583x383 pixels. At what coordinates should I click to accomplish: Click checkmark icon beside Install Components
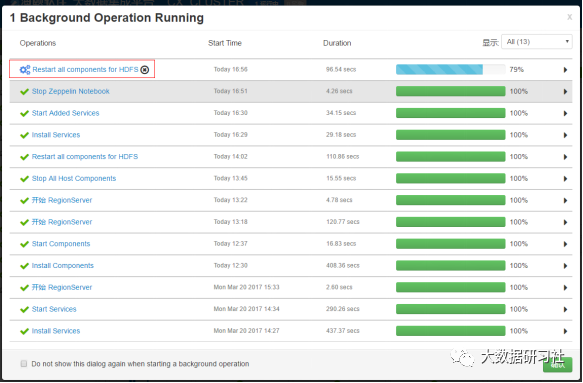(x=25, y=266)
